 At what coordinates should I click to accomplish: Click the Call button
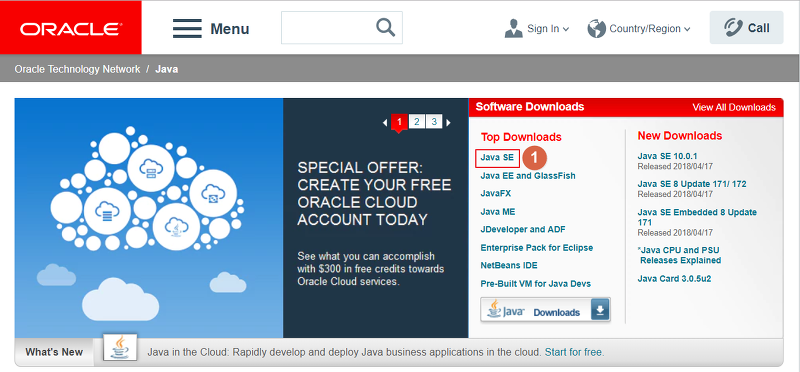tap(746, 28)
